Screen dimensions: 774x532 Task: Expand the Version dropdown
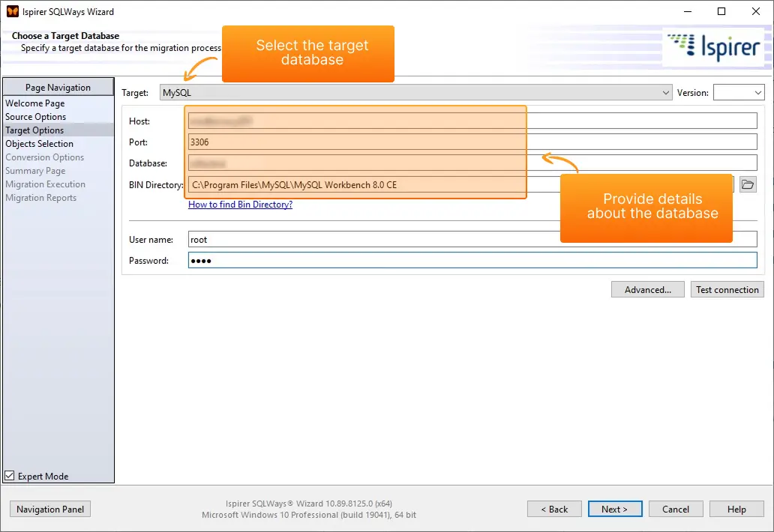pos(739,92)
